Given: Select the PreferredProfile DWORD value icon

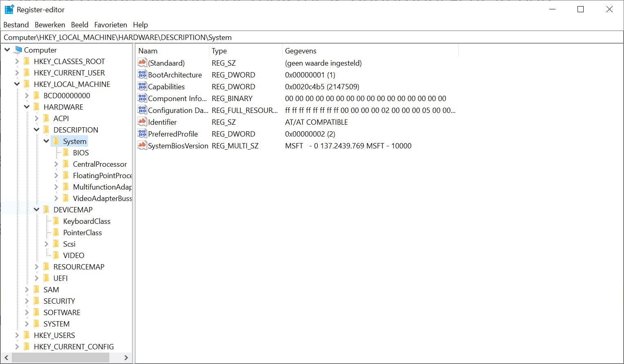Looking at the screenshot, I should click(x=142, y=134).
